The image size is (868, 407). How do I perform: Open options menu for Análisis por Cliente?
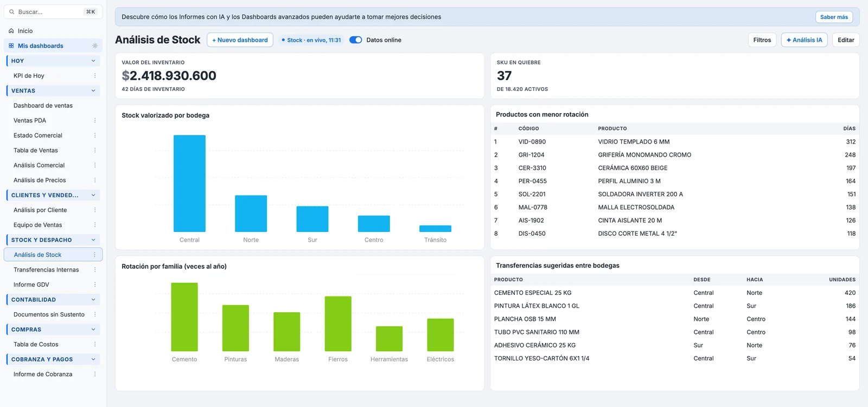95,210
